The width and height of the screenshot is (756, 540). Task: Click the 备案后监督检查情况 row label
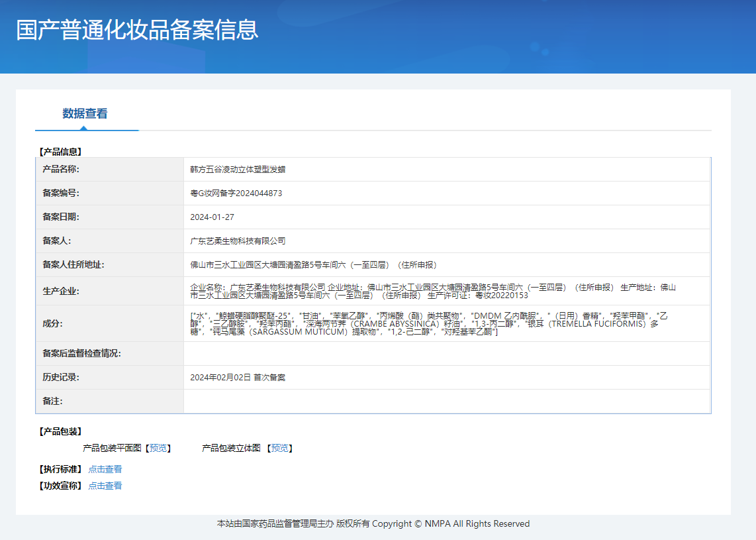coord(81,353)
